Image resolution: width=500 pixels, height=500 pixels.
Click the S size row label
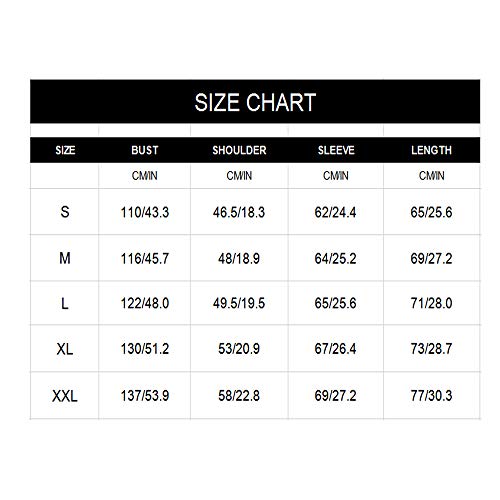tap(65, 212)
